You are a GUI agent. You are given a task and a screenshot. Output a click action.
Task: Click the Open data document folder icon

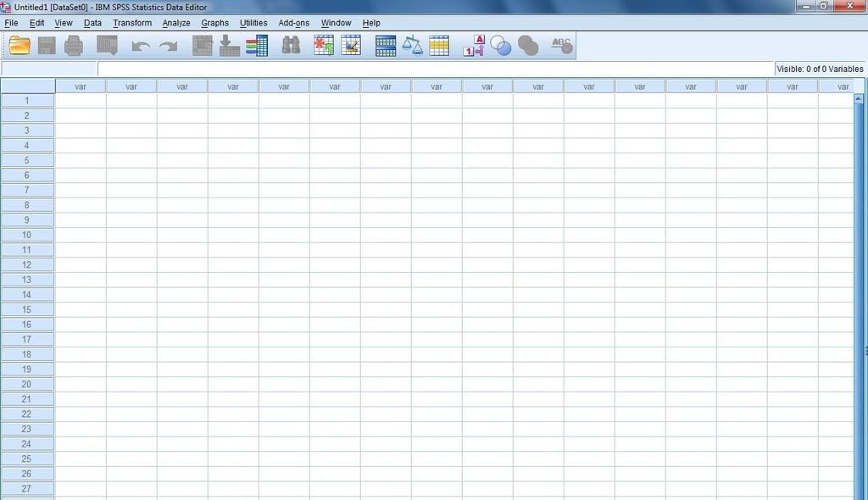point(19,46)
